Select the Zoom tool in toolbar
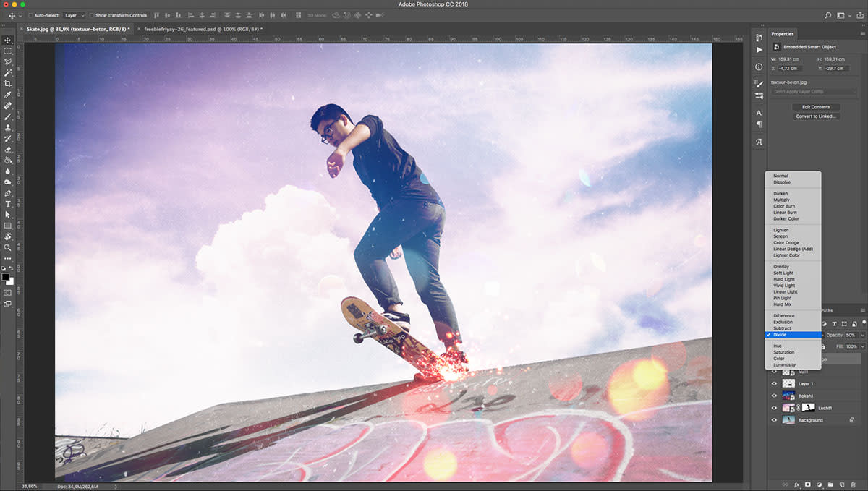 click(x=8, y=247)
